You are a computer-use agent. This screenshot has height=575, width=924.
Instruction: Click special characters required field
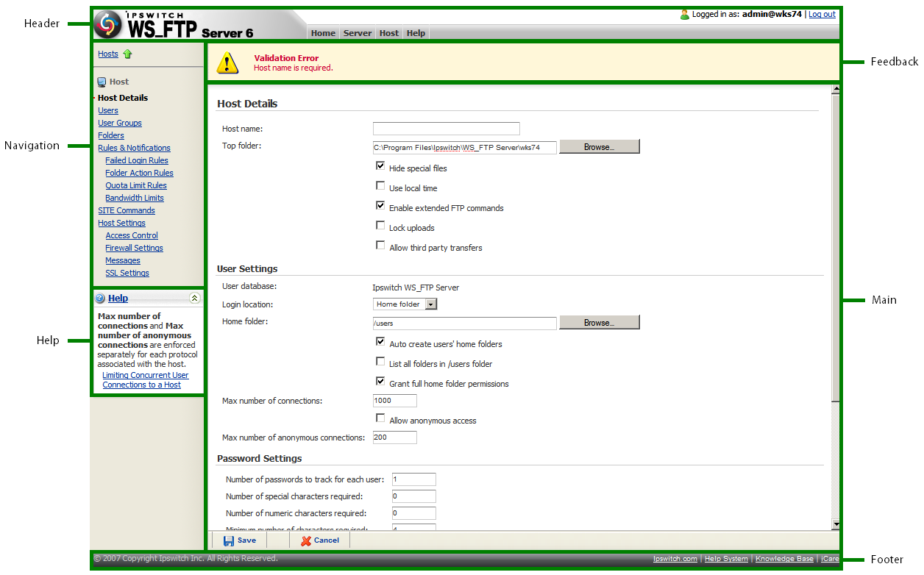414,496
